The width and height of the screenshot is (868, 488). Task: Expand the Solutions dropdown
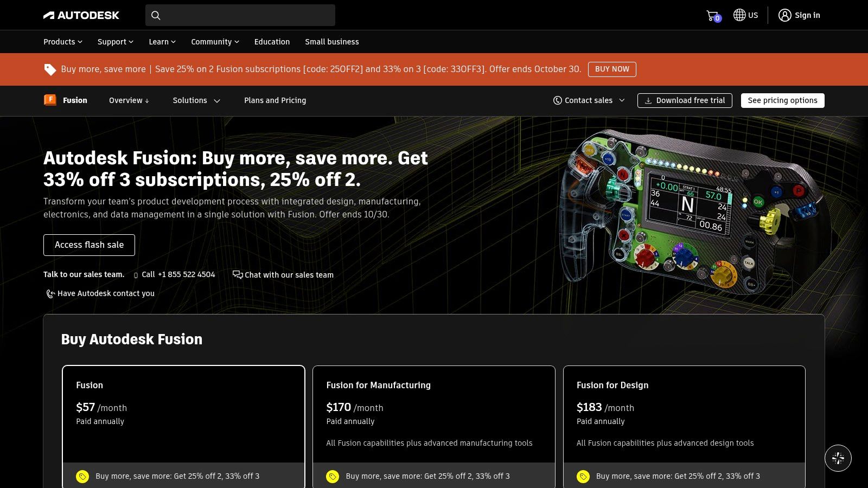tap(196, 100)
